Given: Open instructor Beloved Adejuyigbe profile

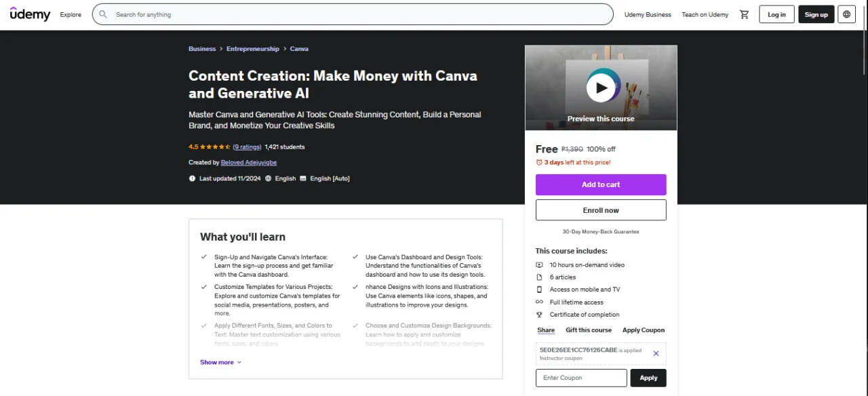Looking at the screenshot, I should [249, 163].
